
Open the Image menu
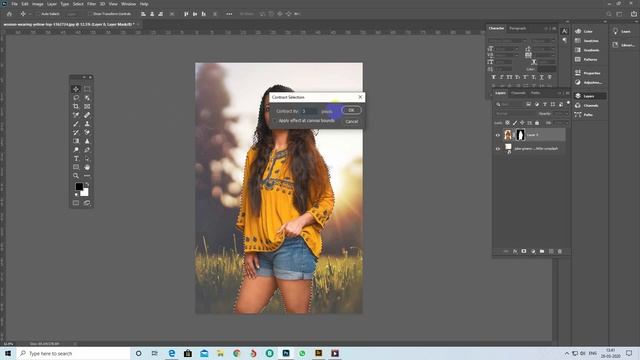tap(38, 4)
